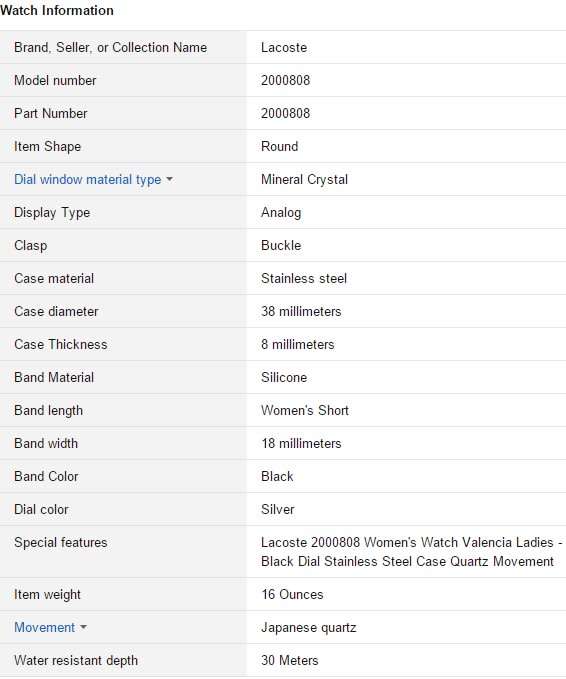Click the Japanese quartz movement value
Image resolution: width=566 pixels, height=679 pixels.
pos(309,628)
